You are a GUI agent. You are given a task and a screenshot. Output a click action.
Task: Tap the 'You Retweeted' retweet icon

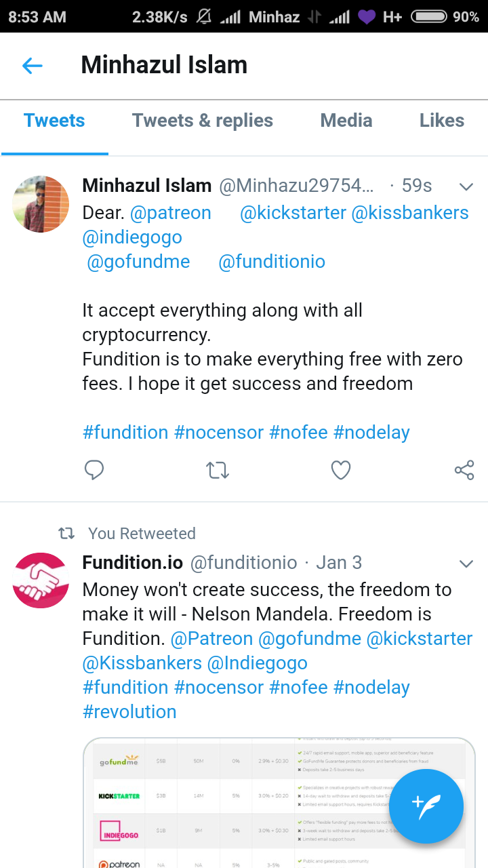coord(66,534)
